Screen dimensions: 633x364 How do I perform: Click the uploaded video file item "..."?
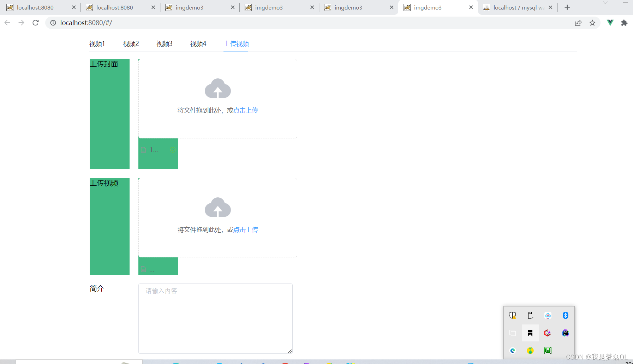[x=158, y=270]
